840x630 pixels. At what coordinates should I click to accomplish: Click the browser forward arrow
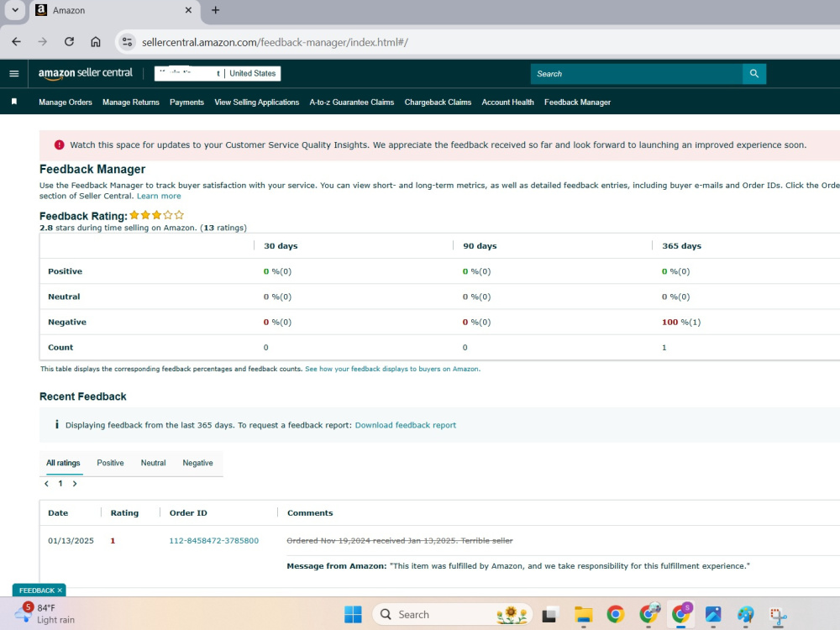43,42
